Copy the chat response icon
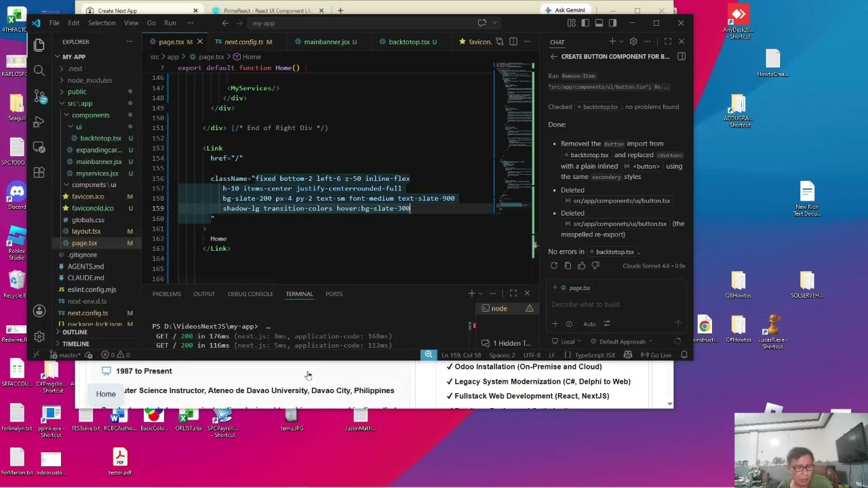The height and width of the screenshot is (488, 868). click(x=568, y=266)
